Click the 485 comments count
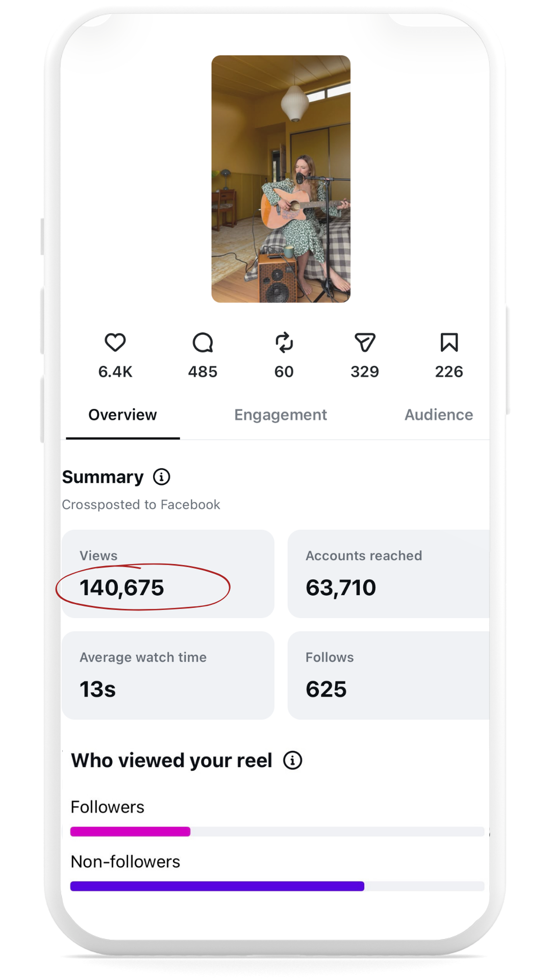551x980 pixels. click(x=203, y=372)
